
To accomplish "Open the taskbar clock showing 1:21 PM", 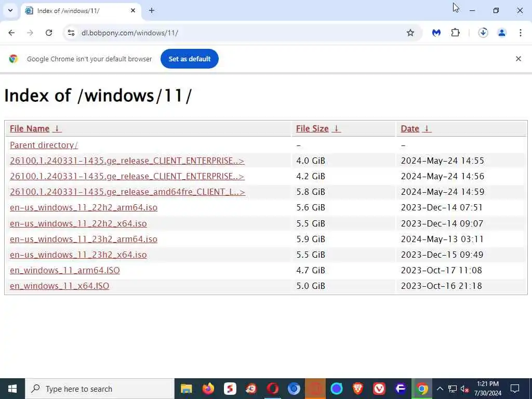I will click(487, 389).
